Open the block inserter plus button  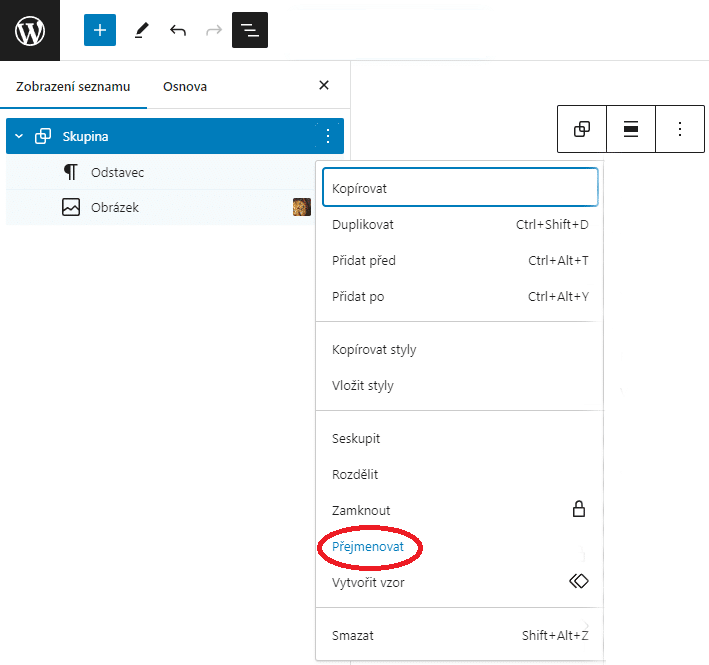coord(100,30)
